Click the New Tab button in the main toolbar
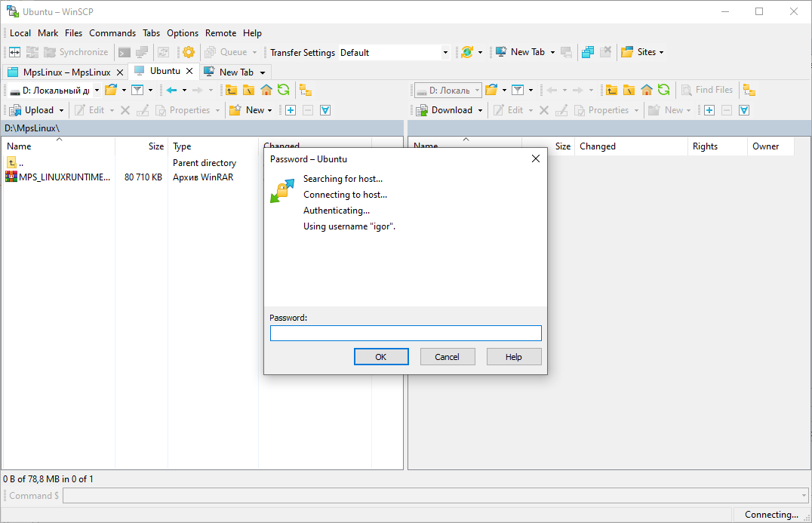Image resolution: width=812 pixels, height=523 pixels. click(520, 52)
